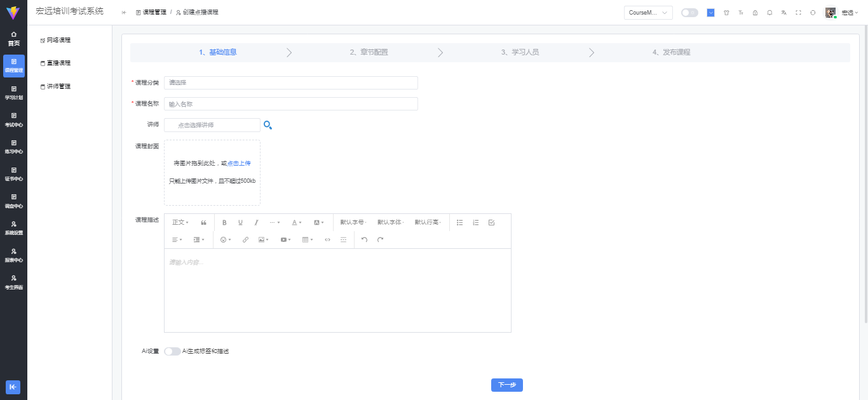Click the magnifier to search lecturers
The image size is (868, 400).
[268, 125]
